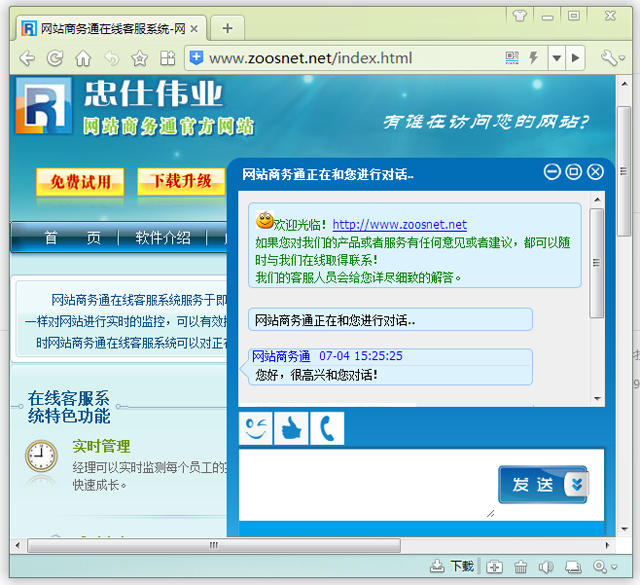Click the horizontal scrollbar right arrow
Screen dimensions: 640x585
coord(608,545)
